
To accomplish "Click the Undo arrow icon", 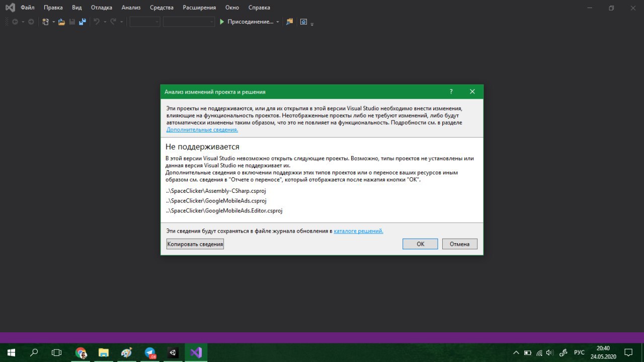I will [97, 22].
